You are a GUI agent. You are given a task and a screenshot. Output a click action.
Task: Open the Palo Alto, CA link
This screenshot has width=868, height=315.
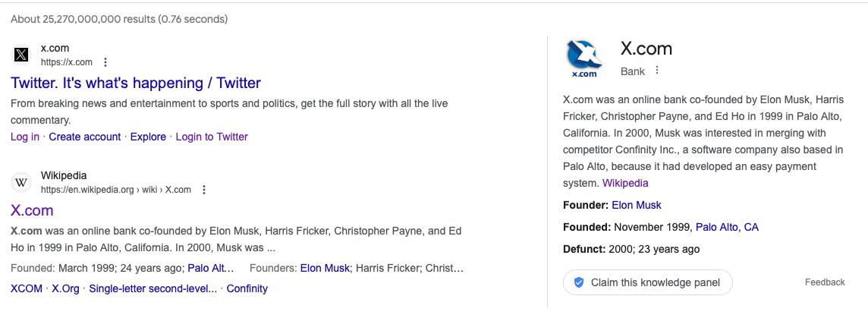coord(727,227)
